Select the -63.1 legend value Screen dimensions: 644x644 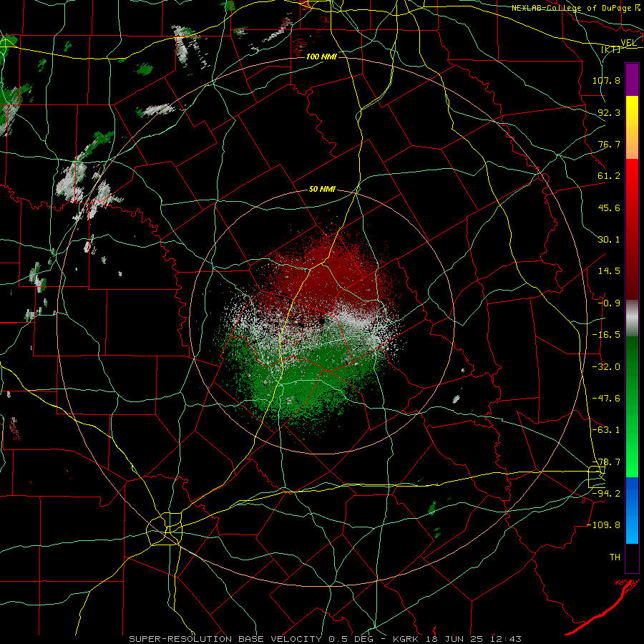(x=606, y=430)
